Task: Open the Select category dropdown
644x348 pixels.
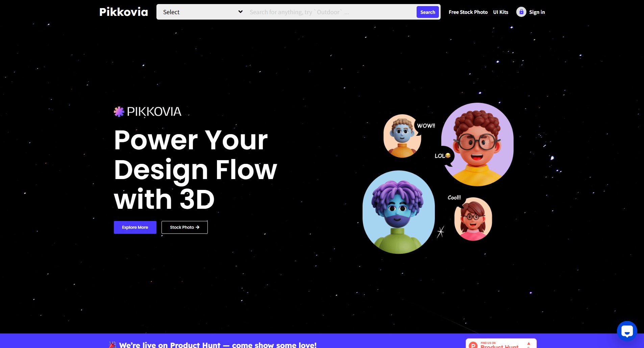Action: click(201, 12)
